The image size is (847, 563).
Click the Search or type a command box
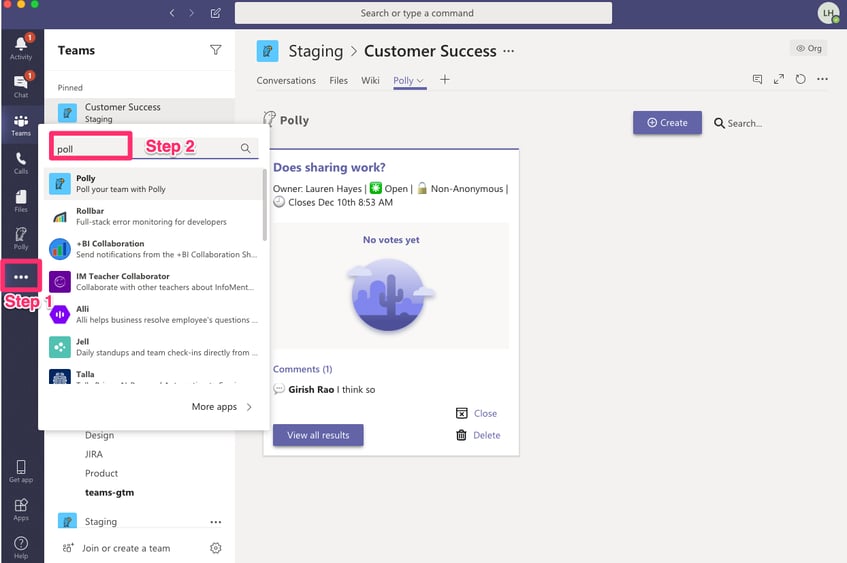pos(424,13)
